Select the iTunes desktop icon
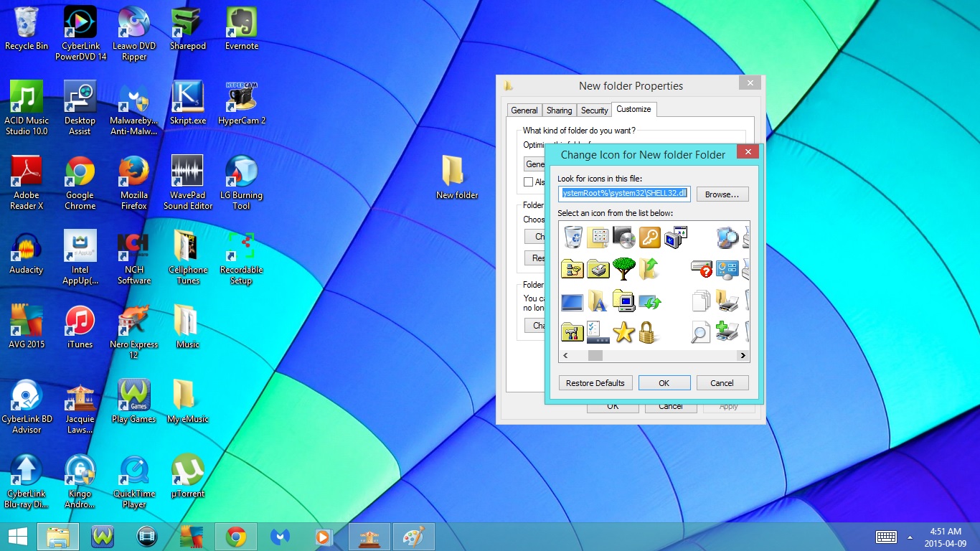Screen dimensions: 980x551 tap(80, 328)
